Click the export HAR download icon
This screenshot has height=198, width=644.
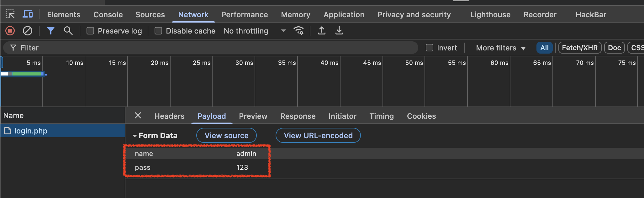(339, 31)
